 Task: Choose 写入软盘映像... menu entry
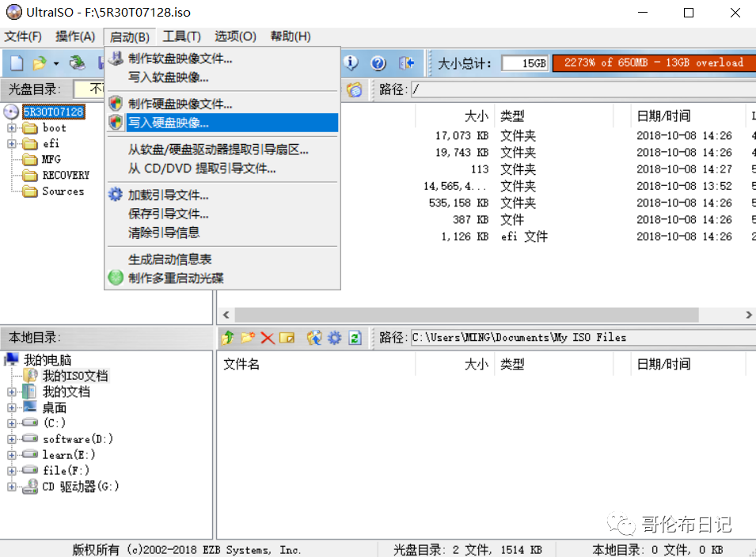point(222,77)
